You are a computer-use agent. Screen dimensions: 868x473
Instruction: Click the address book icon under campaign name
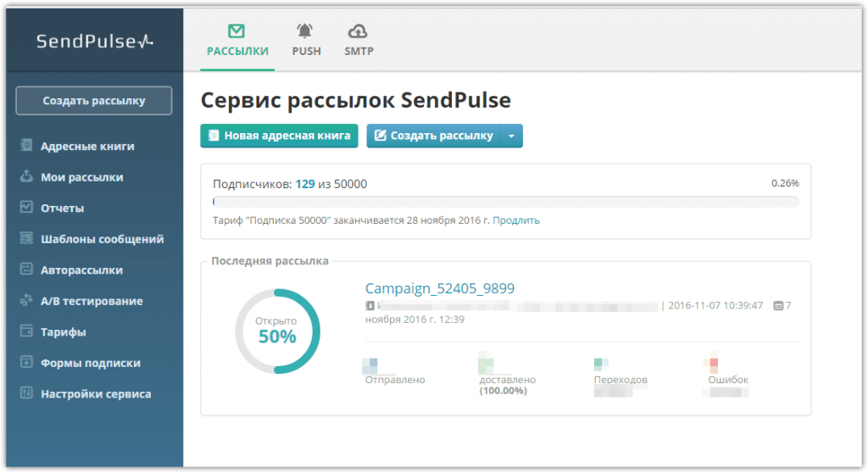(370, 306)
